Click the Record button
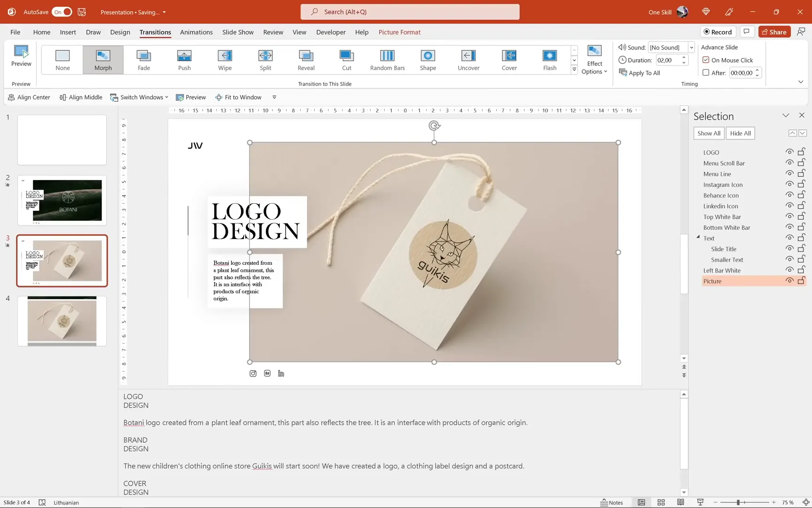The image size is (812, 508). pos(718,32)
